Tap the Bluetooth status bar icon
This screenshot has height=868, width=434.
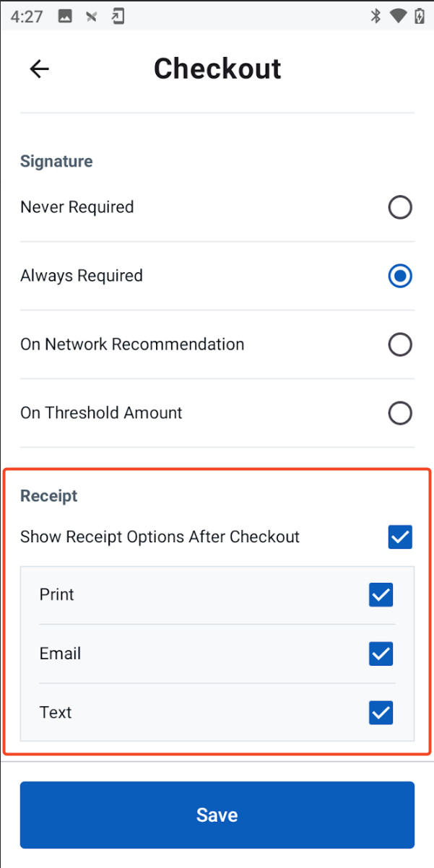tap(376, 16)
